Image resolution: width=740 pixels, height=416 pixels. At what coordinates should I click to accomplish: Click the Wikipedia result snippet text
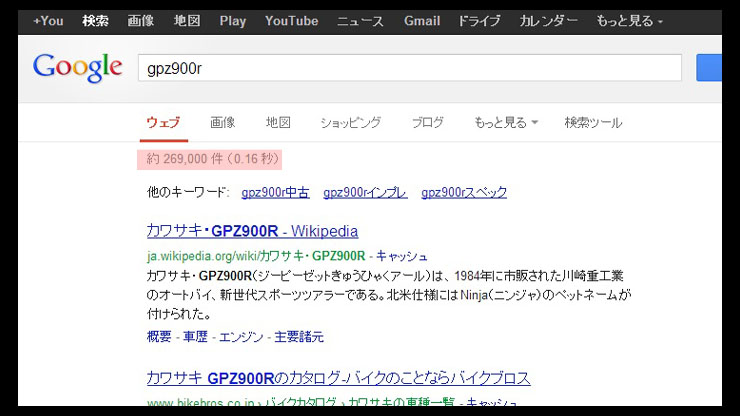click(388, 295)
